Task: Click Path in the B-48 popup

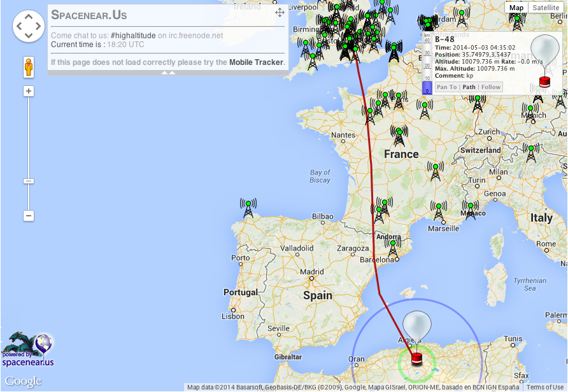Action: [x=469, y=87]
